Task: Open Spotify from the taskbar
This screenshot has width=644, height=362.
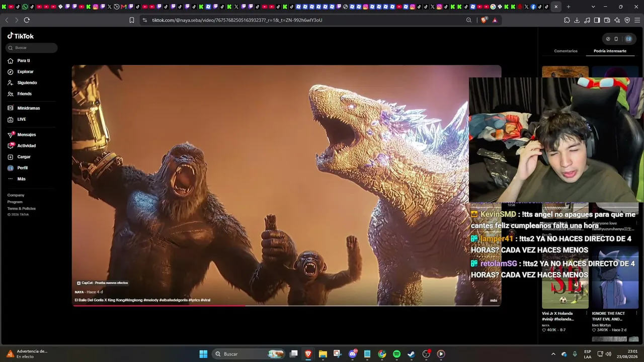Action: [396, 354]
